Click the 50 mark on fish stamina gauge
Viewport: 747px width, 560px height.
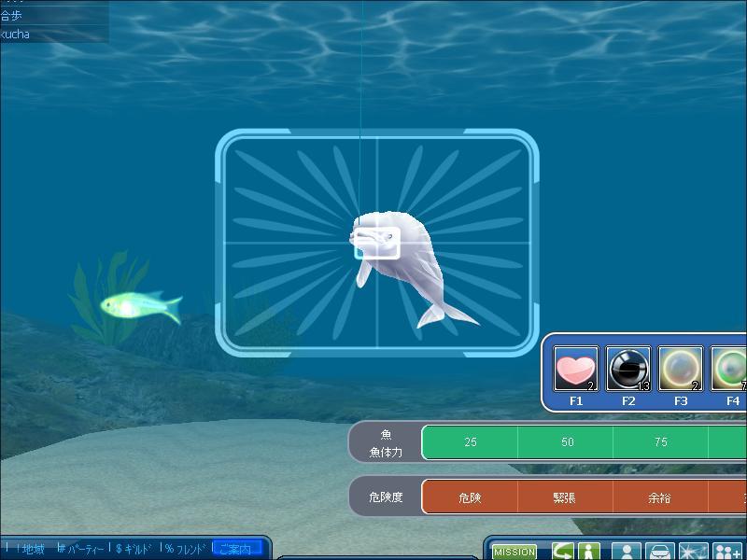tap(567, 442)
